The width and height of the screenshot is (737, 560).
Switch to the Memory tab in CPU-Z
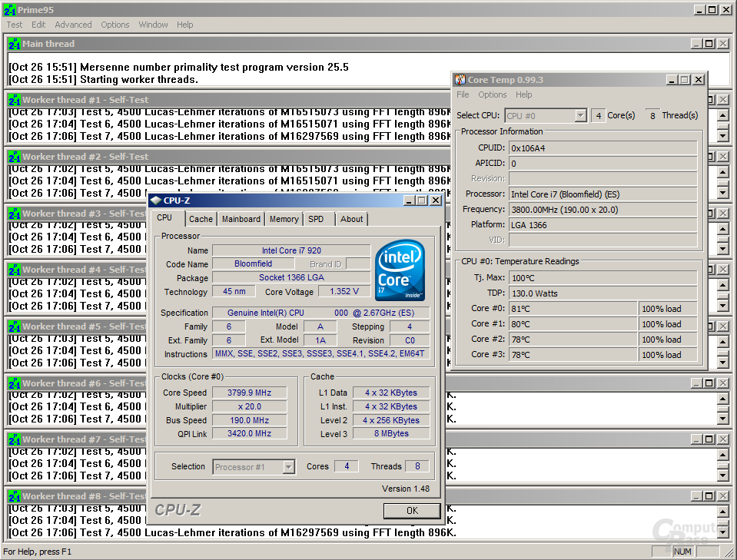(x=284, y=219)
